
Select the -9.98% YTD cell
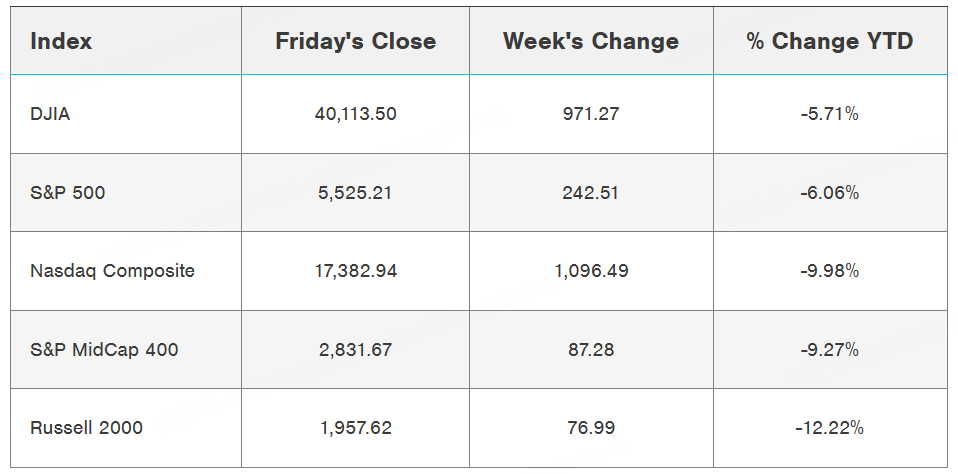tap(829, 270)
